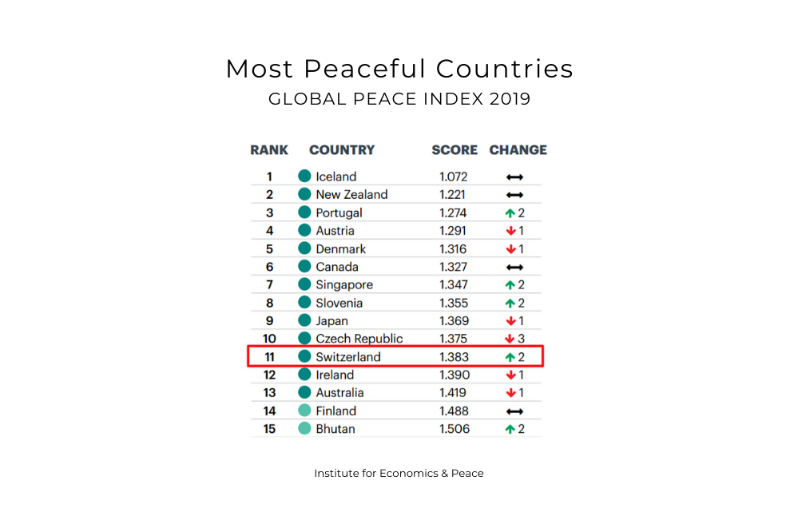This screenshot has height=532, width=798.
Task: Click the green up arrow for Portugal
Action: click(510, 213)
